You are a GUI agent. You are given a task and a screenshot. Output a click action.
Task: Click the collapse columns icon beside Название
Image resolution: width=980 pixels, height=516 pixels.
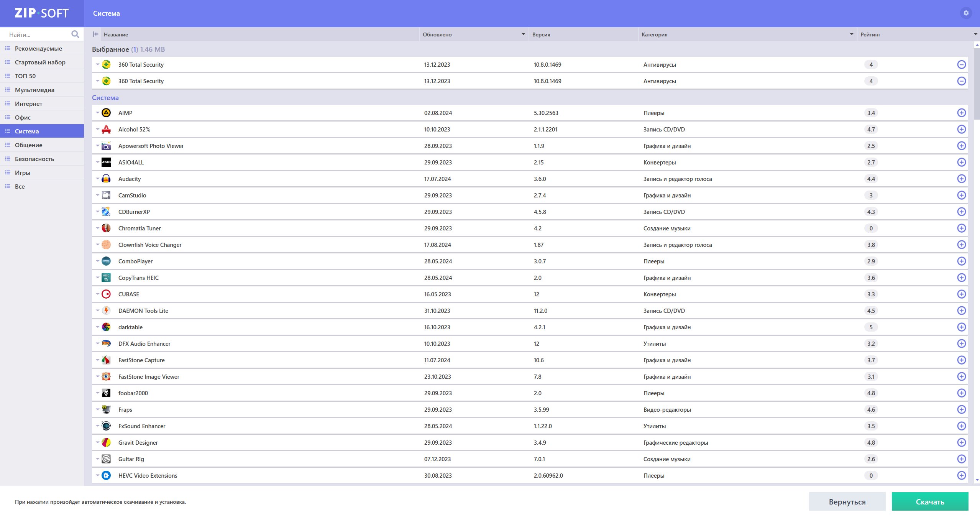click(96, 34)
